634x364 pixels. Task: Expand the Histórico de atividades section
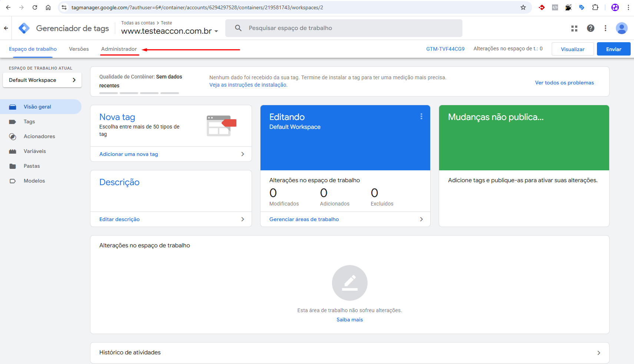(350, 353)
